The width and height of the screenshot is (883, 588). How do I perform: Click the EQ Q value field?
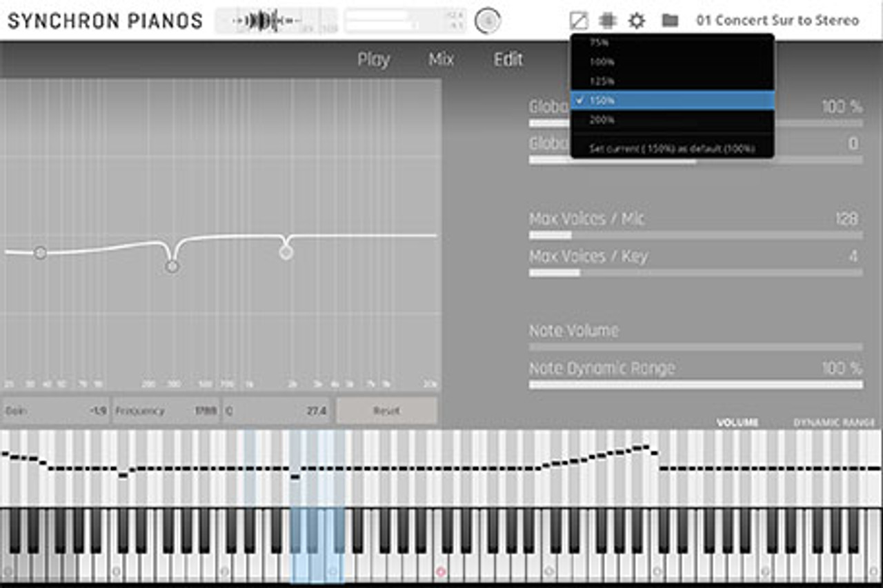point(276,411)
